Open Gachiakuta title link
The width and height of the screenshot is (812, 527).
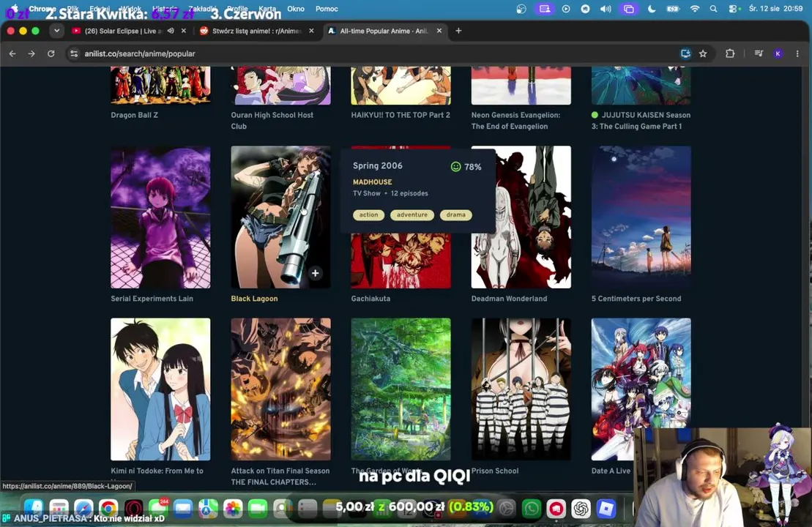pos(370,298)
